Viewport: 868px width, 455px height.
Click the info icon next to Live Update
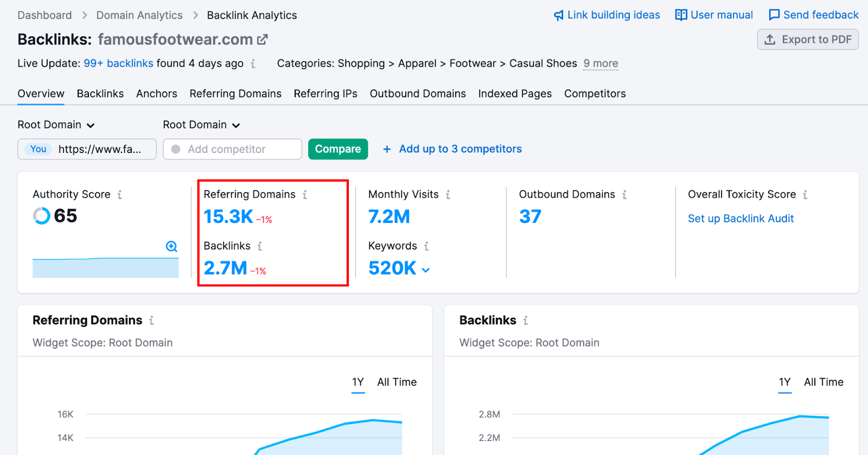point(253,64)
